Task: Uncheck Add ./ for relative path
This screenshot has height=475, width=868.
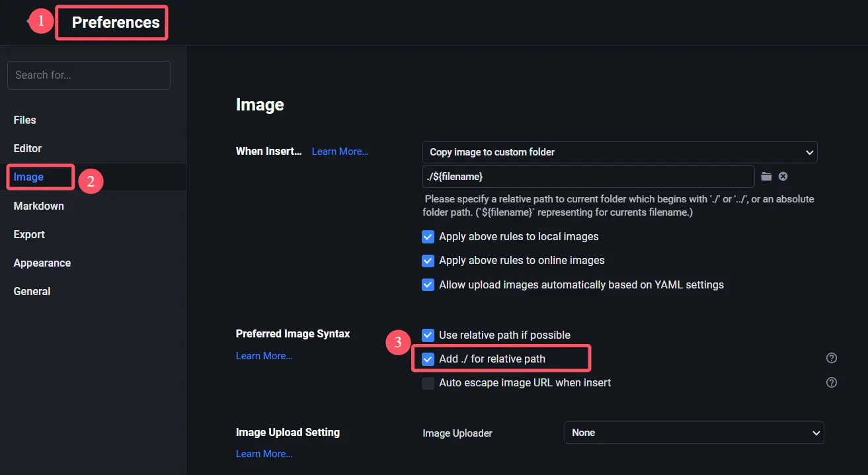Action: (x=428, y=359)
